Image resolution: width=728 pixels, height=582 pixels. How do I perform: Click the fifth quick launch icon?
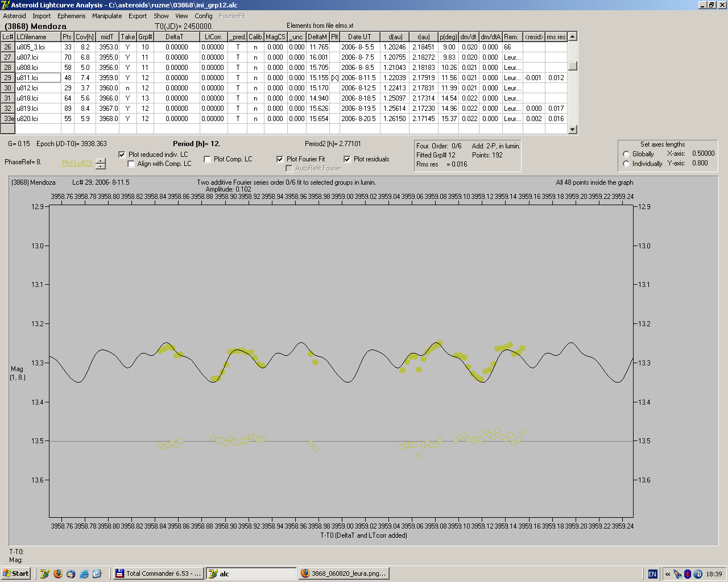pos(97,573)
